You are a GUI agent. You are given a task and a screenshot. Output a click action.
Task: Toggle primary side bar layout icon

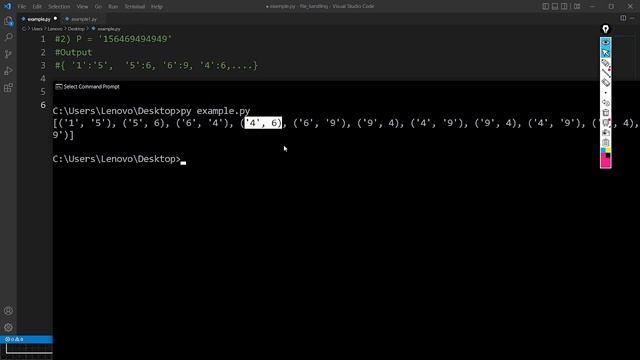coord(545,6)
